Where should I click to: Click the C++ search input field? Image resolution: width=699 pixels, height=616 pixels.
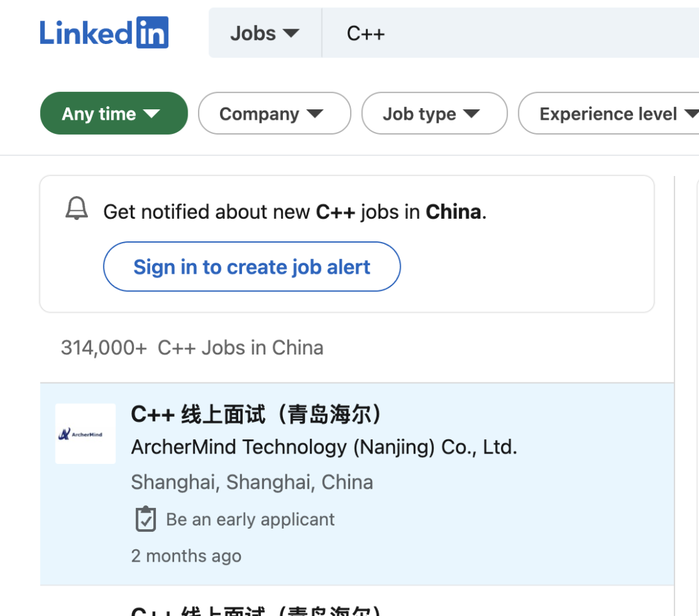(511, 33)
